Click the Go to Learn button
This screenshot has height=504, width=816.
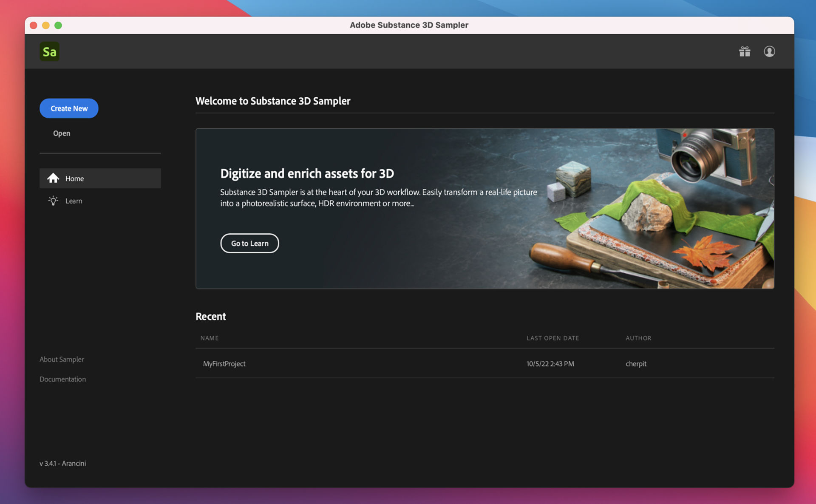tap(249, 243)
